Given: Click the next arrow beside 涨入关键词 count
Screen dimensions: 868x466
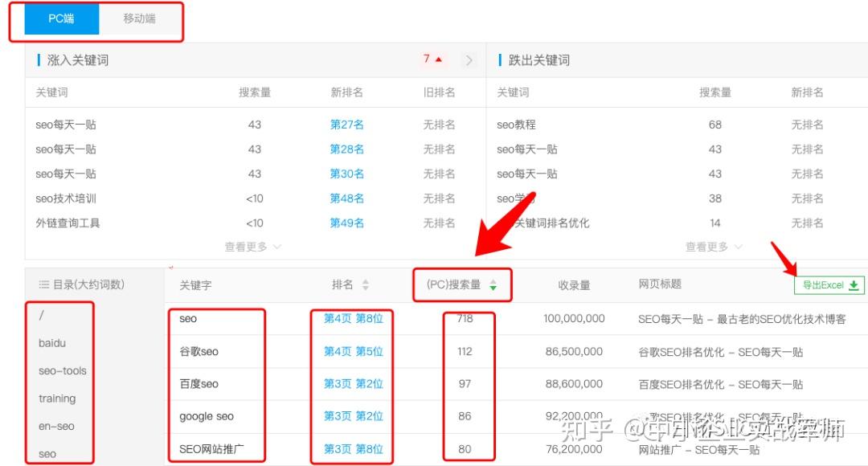Looking at the screenshot, I should point(469,60).
